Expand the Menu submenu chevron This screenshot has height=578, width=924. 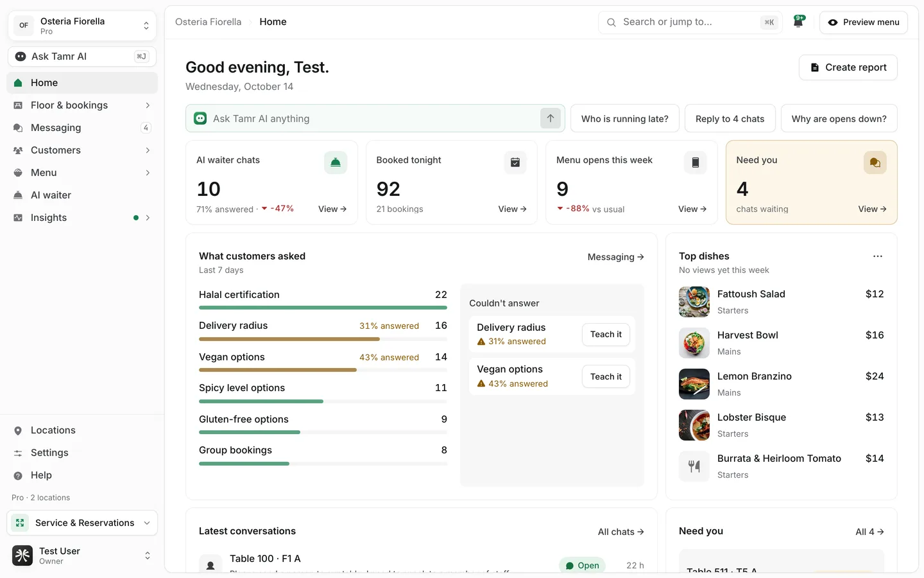click(x=148, y=173)
